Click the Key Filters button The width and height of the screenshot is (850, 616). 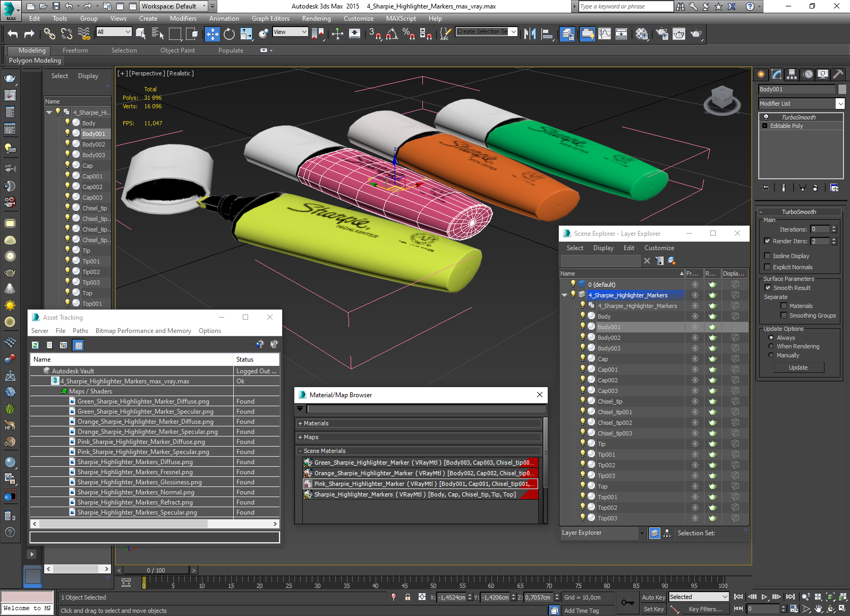click(x=705, y=609)
